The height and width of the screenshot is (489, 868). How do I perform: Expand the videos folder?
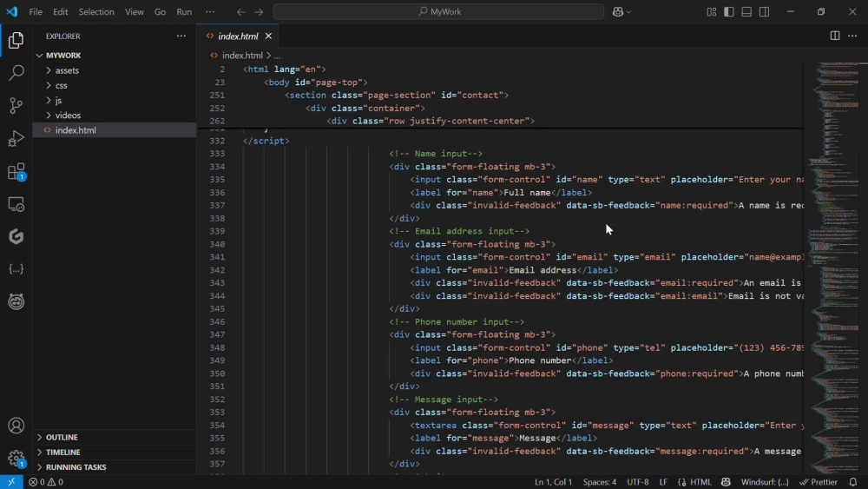[x=114, y=116]
